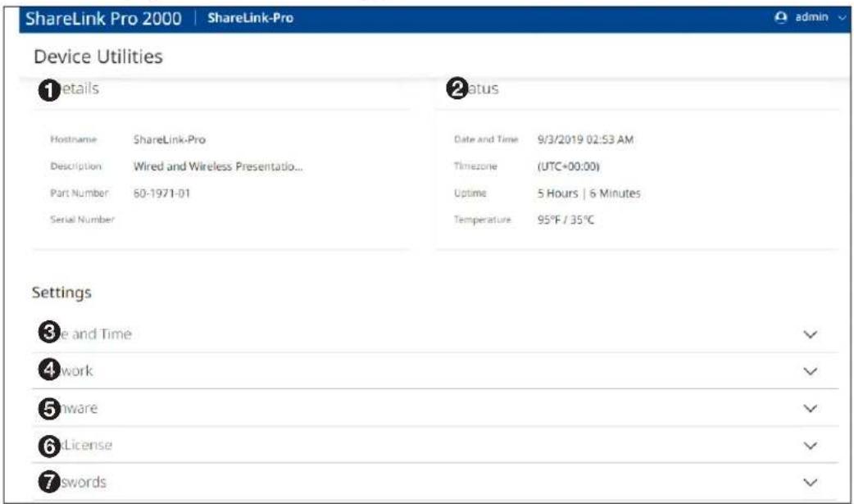Select the Device Utilities page heading
Viewport: 854px width, 504px height.
pyautogui.click(x=98, y=57)
